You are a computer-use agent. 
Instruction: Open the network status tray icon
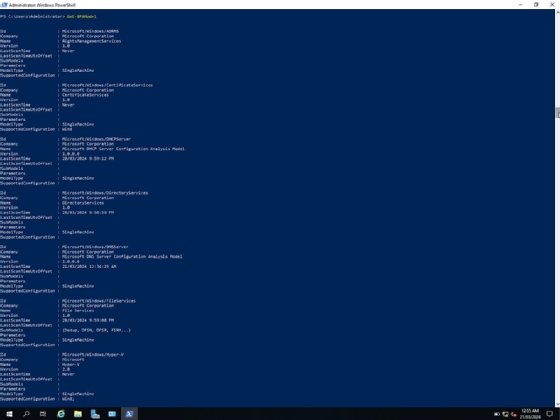click(505, 414)
